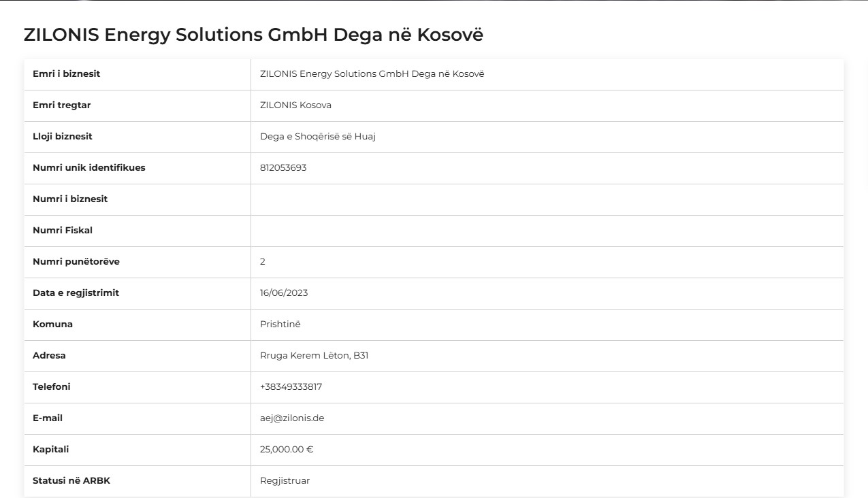This screenshot has width=868, height=498.
Task: Click the phone number +38349333817
Action: (291, 386)
